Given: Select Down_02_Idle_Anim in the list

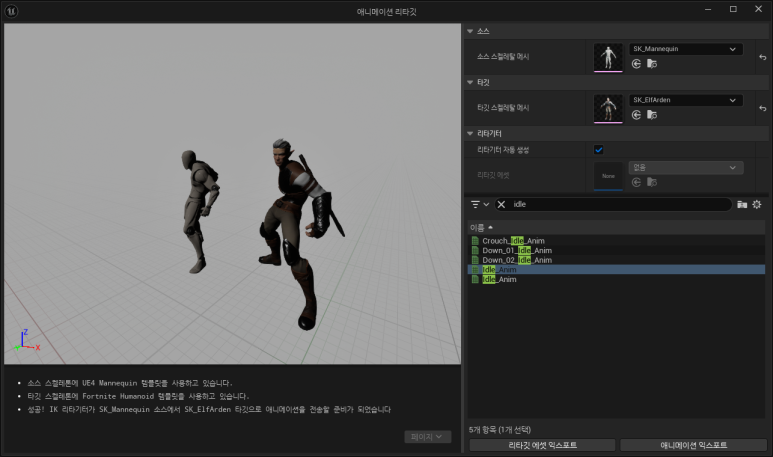Looking at the screenshot, I should (616, 260).
